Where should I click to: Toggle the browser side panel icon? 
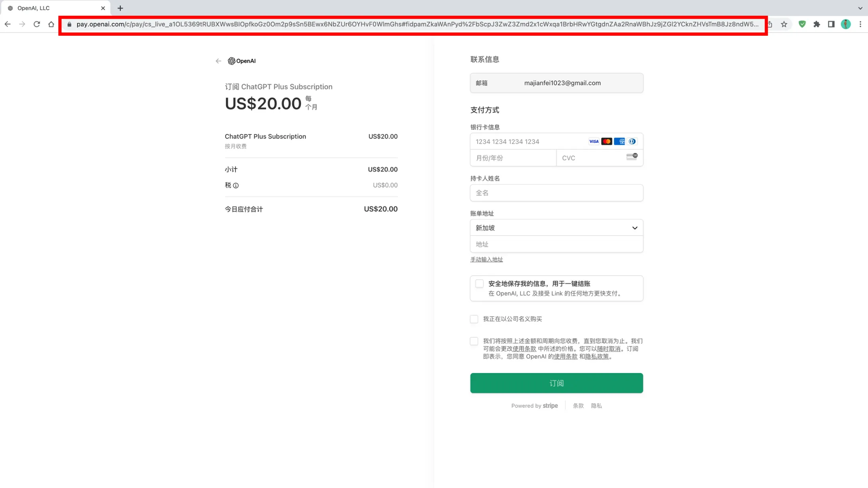(x=831, y=24)
